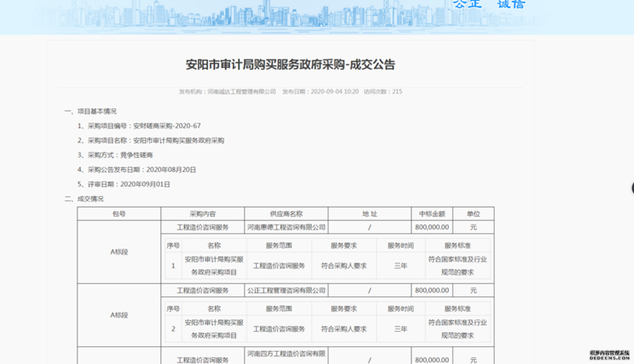Click the 成交公告 announcement title
The width and height of the screenshot is (634, 364).
290,65
